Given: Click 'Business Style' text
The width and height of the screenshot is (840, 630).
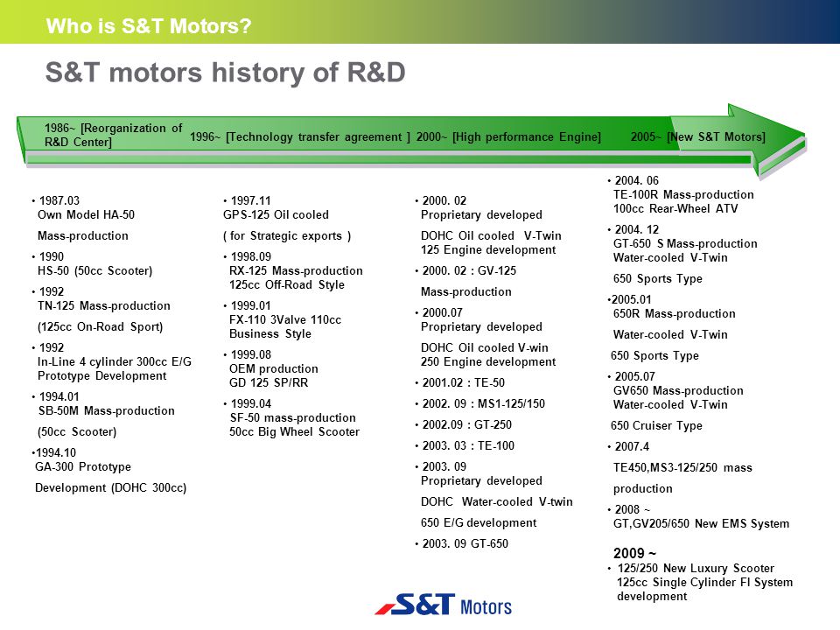Looking at the screenshot, I should tap(270, 333).
